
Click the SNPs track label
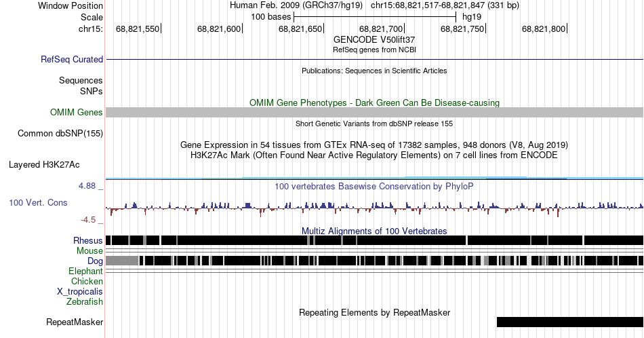tap(92, 91)
